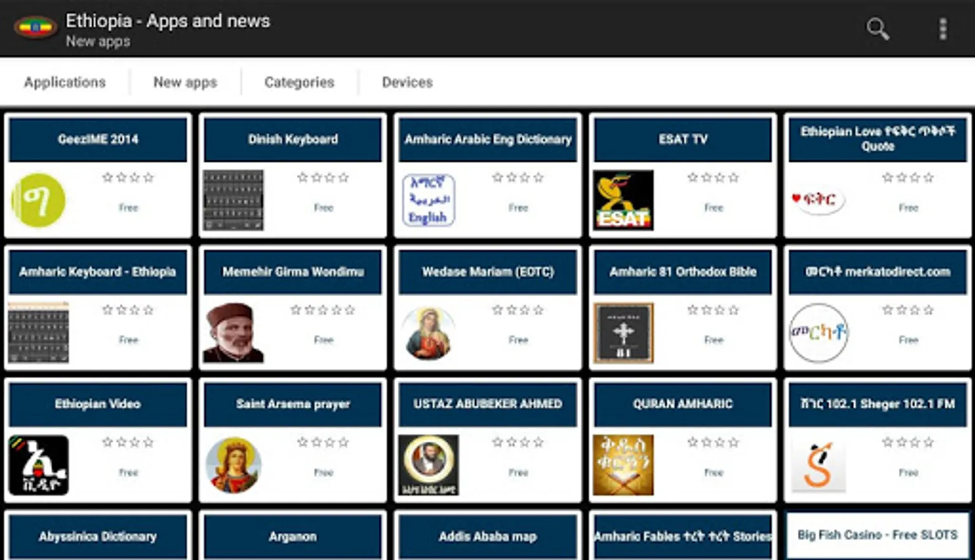Tap Free label on merkatodirect.com
Image resolution: width=975 pixels, height=560 pixels.
(x=908, y=340)
